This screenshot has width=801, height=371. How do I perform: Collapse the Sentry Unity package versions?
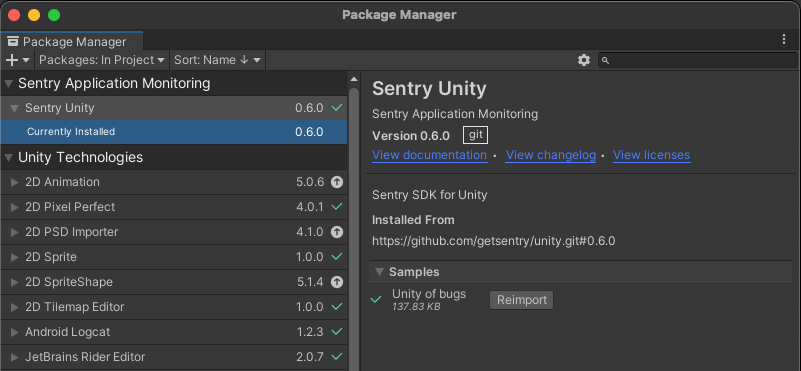coord(15,108)
